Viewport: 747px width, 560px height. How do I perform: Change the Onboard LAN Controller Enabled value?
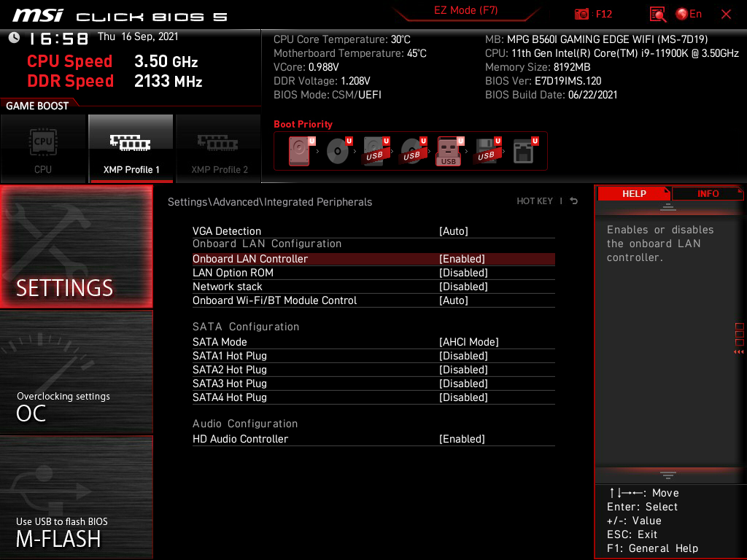(x=462, y=259)
